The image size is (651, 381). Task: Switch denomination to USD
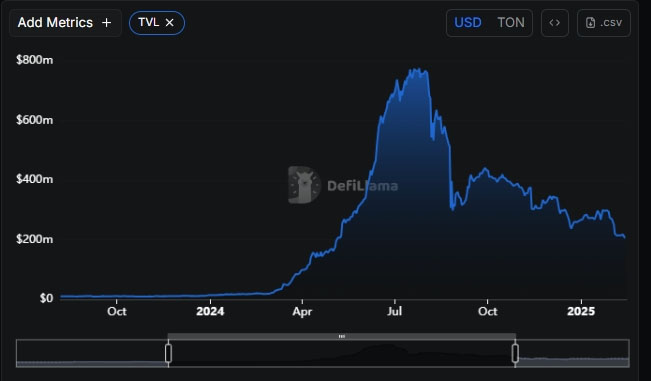click(467, 22)
